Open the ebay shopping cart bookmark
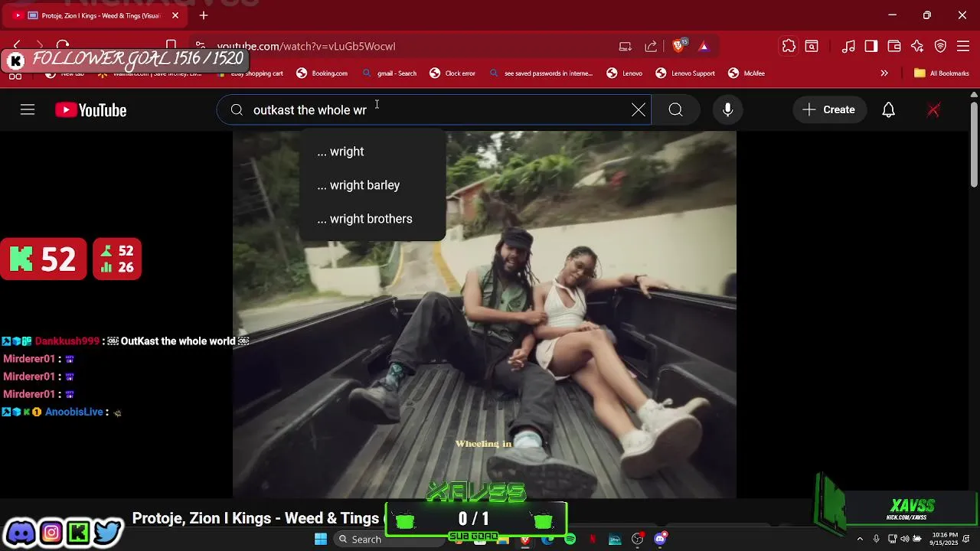 [250, 73]
